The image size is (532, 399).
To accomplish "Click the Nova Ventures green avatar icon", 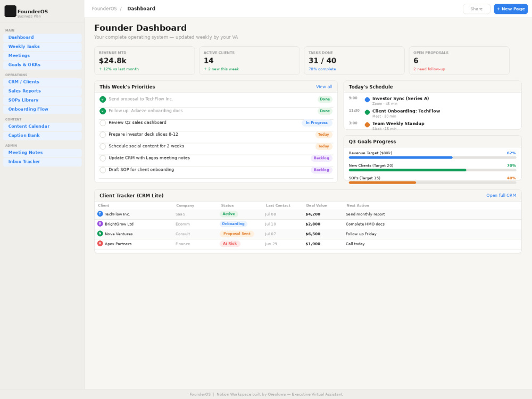I will pos(100,234).
